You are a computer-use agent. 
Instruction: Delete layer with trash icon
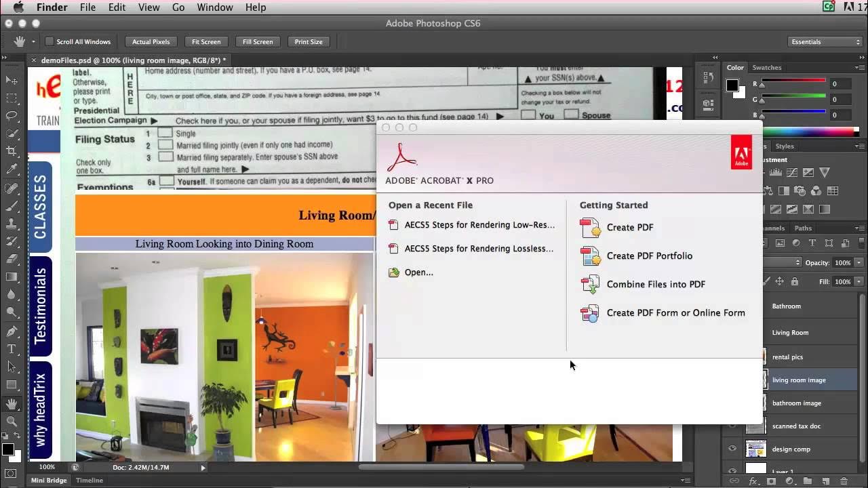(x=844, y=481)
